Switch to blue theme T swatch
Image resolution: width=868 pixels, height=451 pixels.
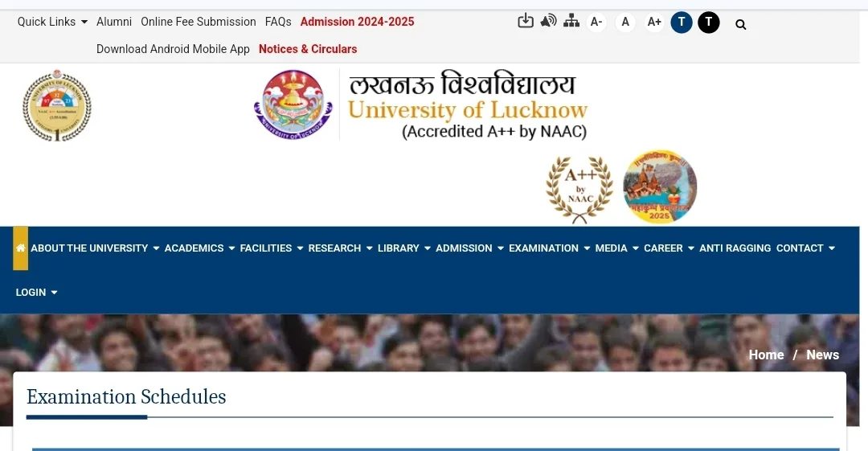pyautogui.click(x=682, y=23)
